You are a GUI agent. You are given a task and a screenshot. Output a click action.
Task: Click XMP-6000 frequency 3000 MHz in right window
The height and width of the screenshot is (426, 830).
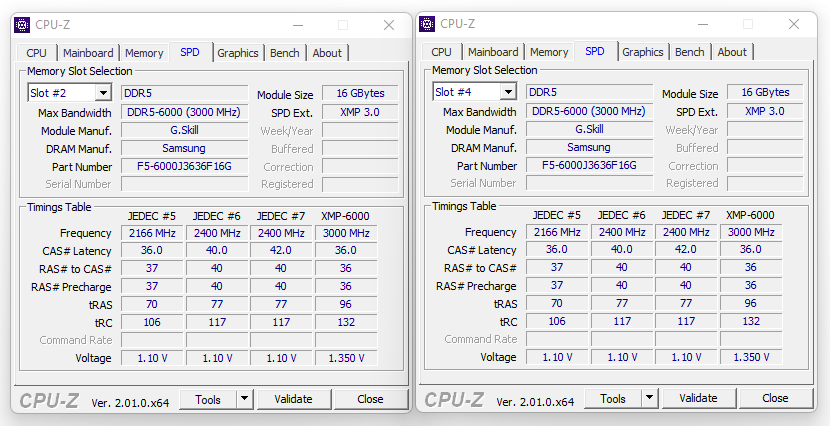pyautogui.click(x=751, y=232)
